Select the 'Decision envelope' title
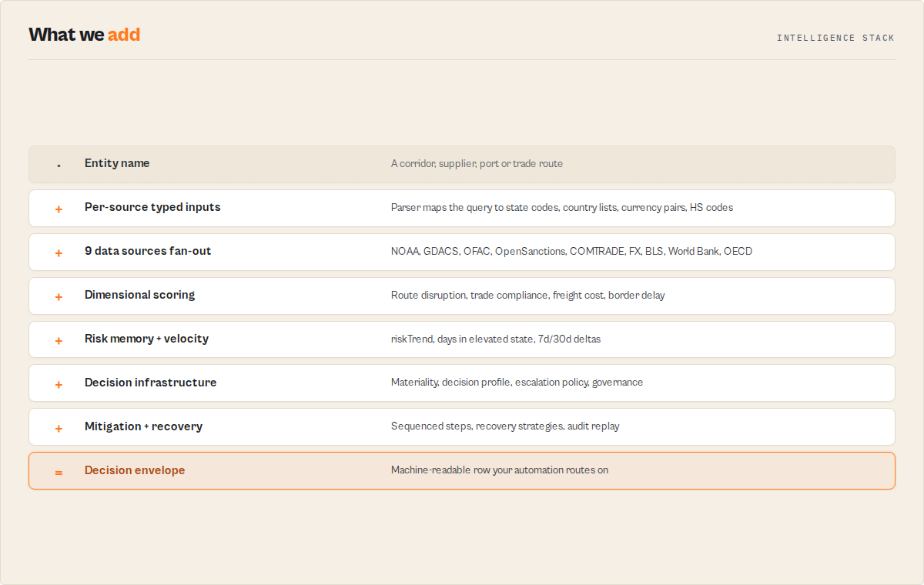Image resolution: width=924 pixels, height=585 pixels. coord(135,470)
